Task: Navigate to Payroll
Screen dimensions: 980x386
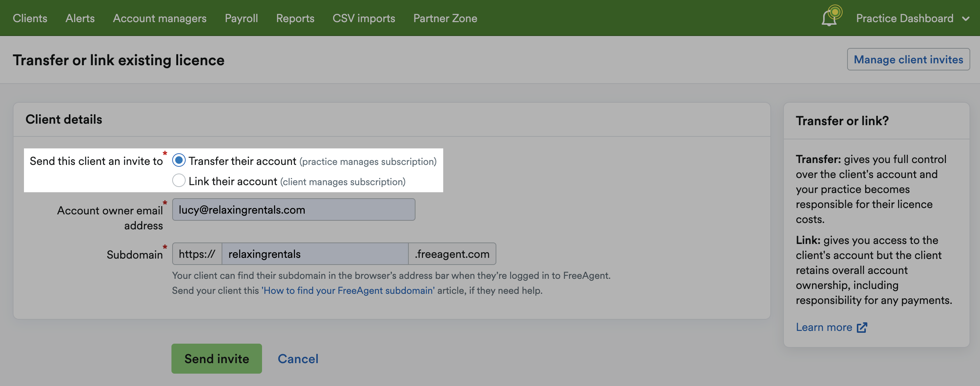Action: point(241,18)
